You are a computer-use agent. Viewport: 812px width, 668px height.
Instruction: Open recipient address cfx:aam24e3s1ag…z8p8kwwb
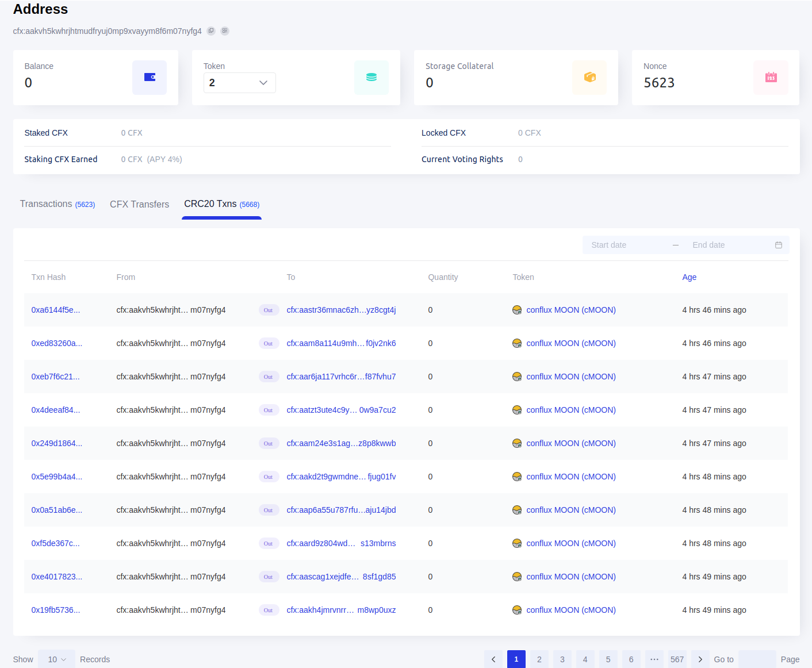pos(341,443)
